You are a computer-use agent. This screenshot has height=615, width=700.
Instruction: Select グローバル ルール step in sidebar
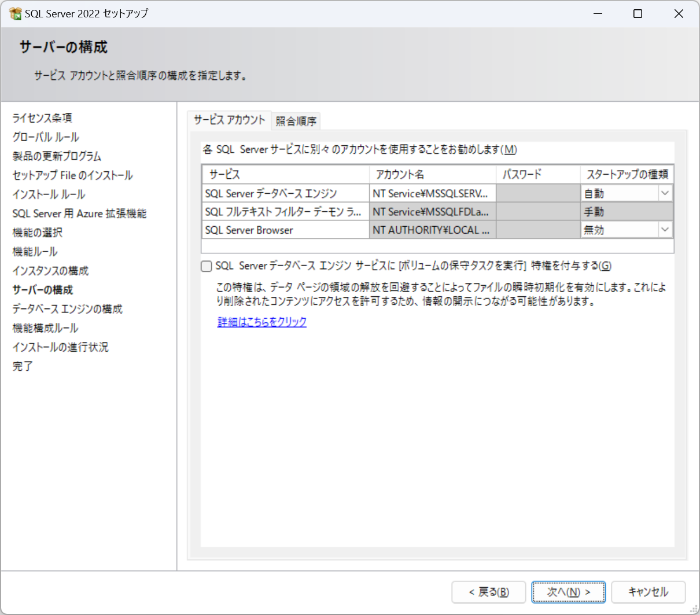pos(46,137)
